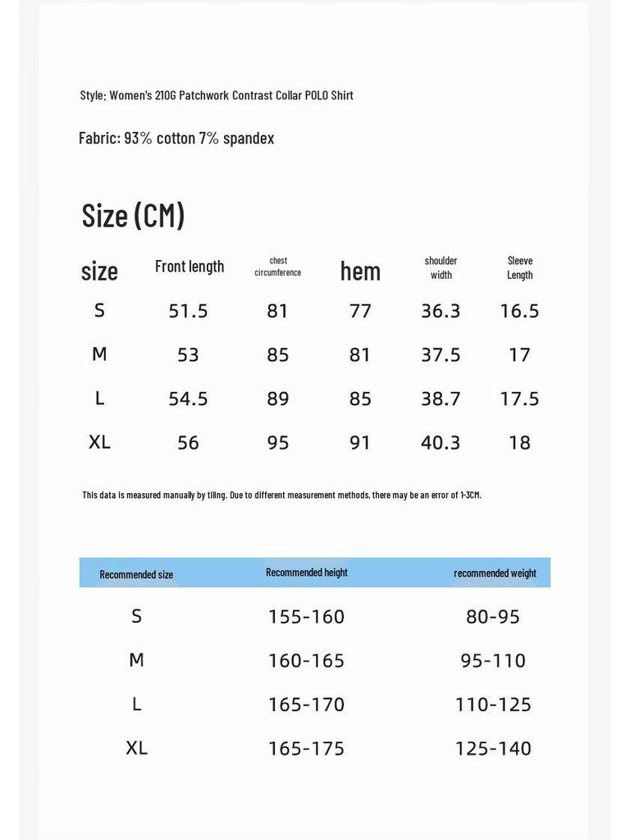630x840 pixels.
Task: Select size S row label in measurements
Action: pos(99,310)
